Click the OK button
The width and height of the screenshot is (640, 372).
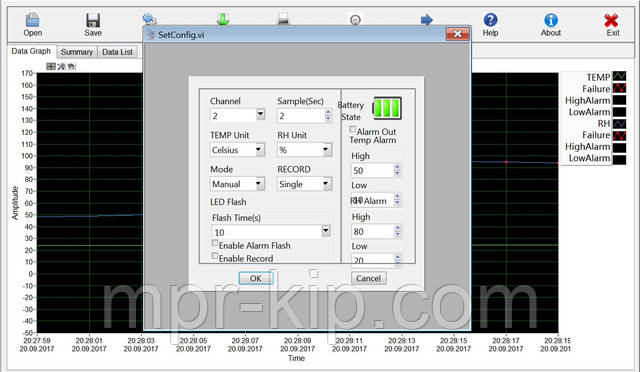point(256,278)
